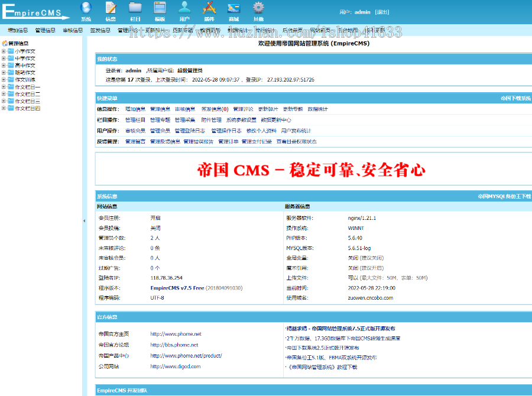The width and height of the screenshot is (532, 396).
Task: Select 审核信息 in the top submenu bar
Action: pos(73,30)
